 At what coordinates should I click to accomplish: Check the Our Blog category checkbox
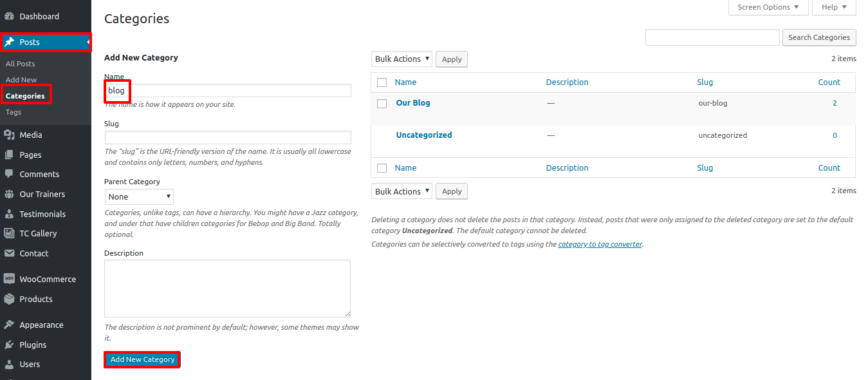click(382, 103)
